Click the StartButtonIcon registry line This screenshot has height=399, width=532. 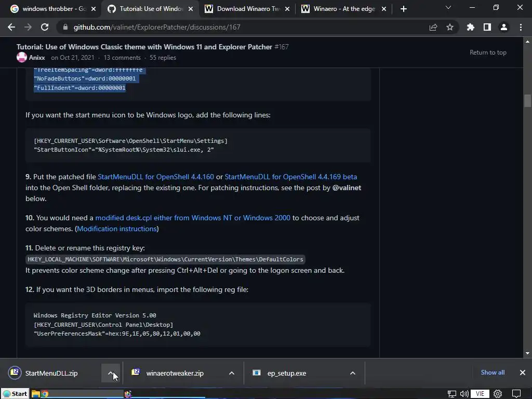point(124,150)
